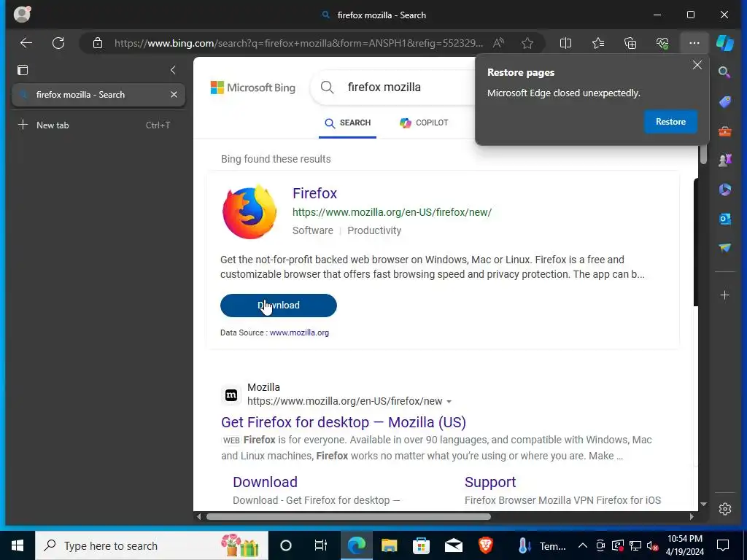This screenshot has height=560, width=747.
Task: Go back with the browser back arrow
Action: pos(26,43)
